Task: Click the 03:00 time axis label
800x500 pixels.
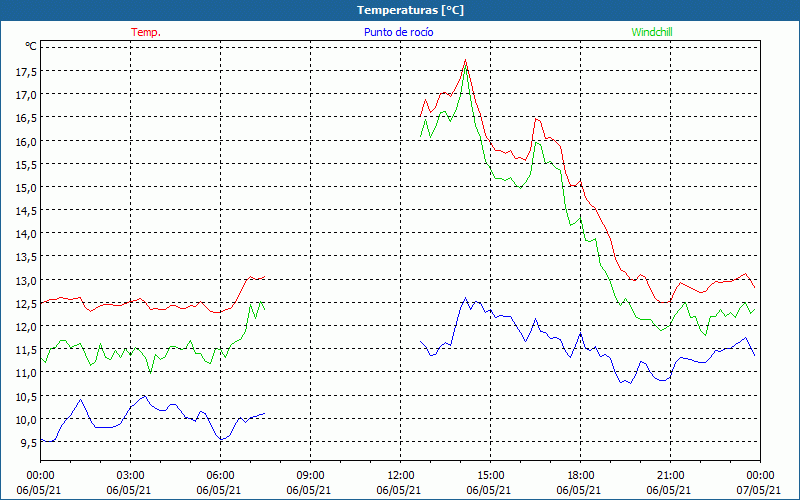Action: point(131,476)
